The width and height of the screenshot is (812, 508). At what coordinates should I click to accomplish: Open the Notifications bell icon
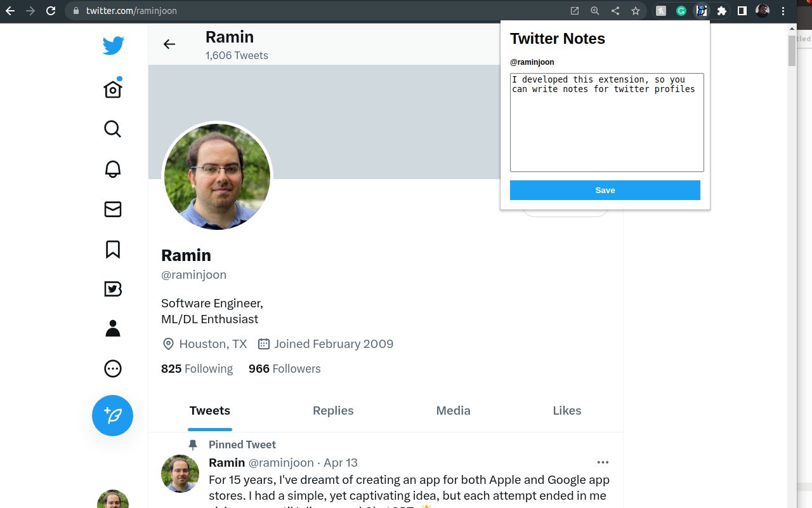(112, 169)
